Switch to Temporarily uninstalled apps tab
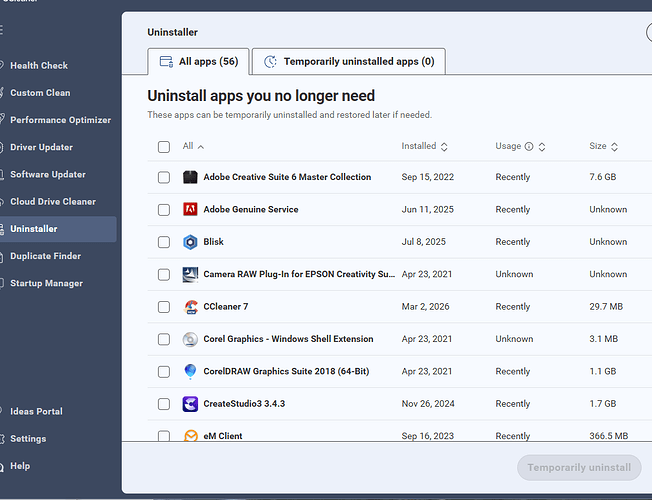This screenshot has width=652, height=500. [349, 62]
